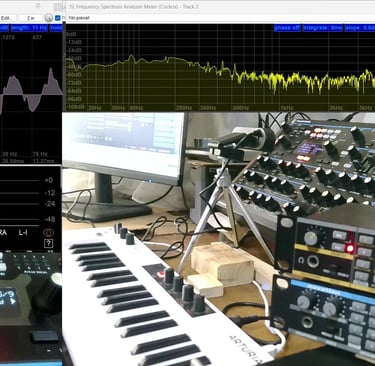Click the '+0' level marking in the loudness meter
The height and width of the screenshot is (366, 375).
pos(49,180)
